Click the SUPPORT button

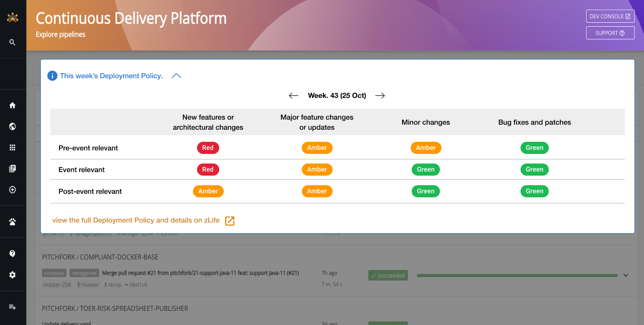coord(610,33)
